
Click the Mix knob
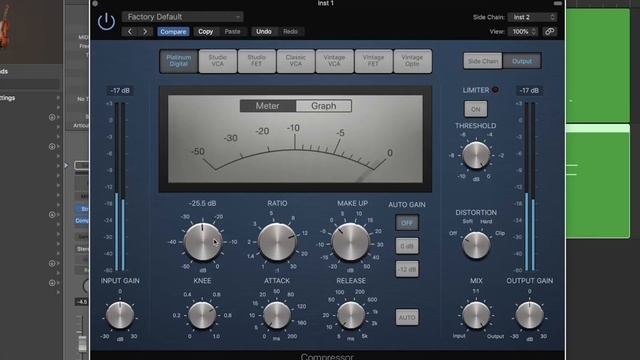(x=476, y=315)
